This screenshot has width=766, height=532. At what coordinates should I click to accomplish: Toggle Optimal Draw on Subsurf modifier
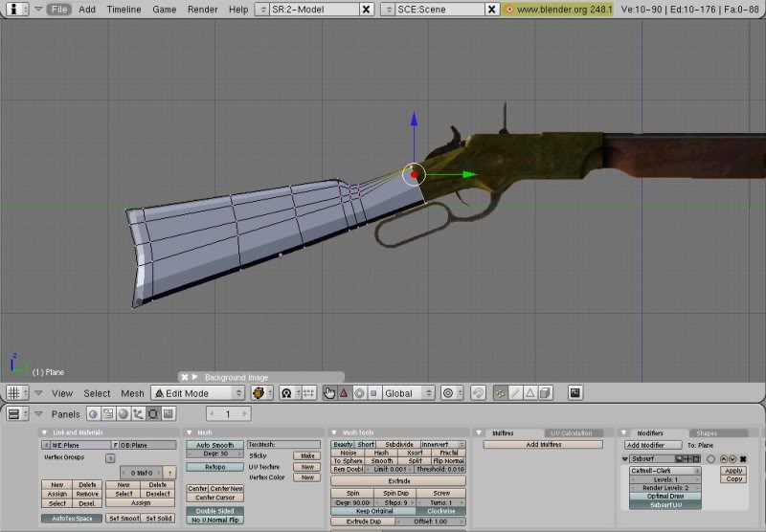pos(665,497)
